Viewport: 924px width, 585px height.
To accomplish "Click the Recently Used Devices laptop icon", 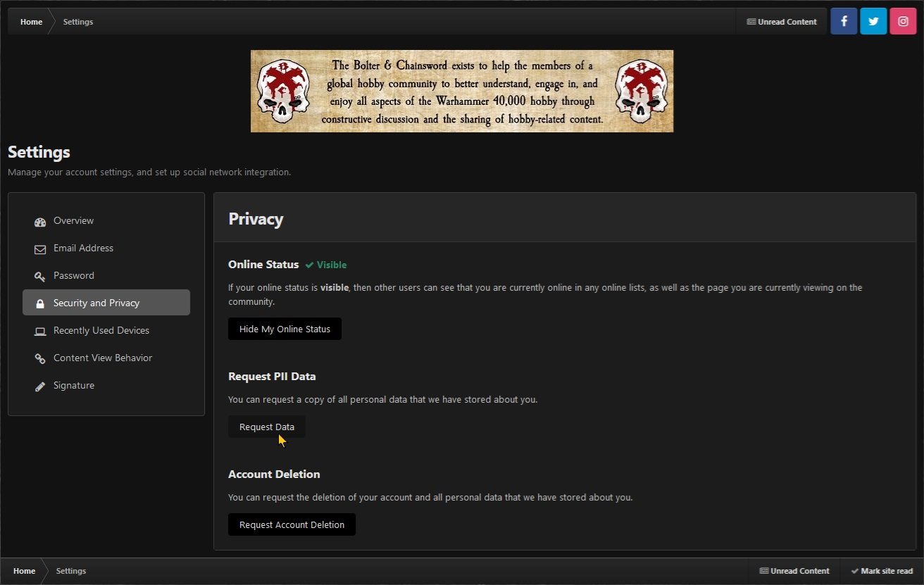I will [x=40, y=332].
